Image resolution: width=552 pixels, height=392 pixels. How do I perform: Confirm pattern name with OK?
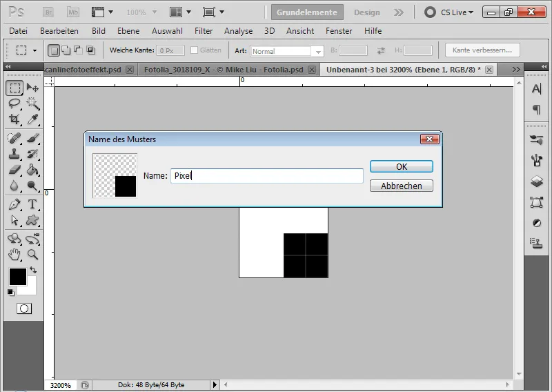(x=402, y=166)
